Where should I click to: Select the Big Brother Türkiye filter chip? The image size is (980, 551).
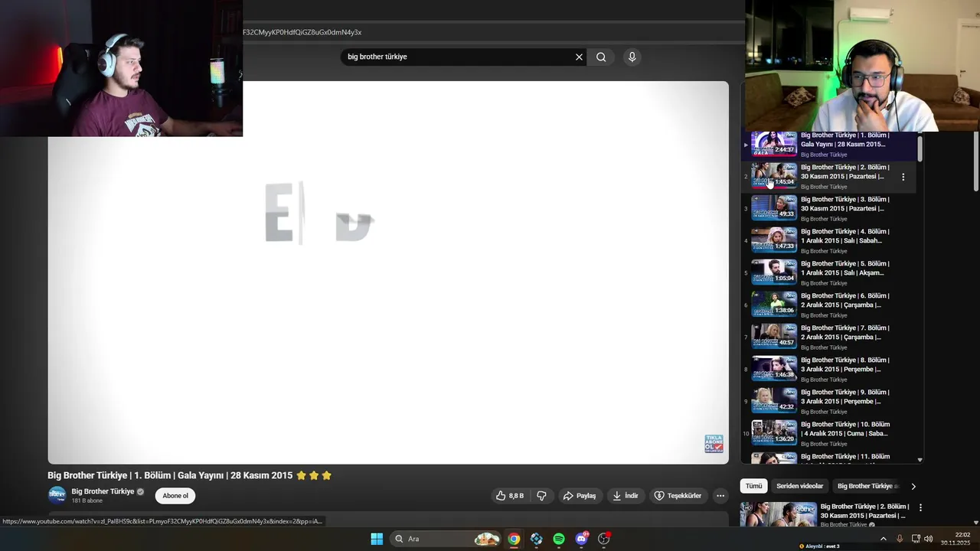click(x=867, y=486)
